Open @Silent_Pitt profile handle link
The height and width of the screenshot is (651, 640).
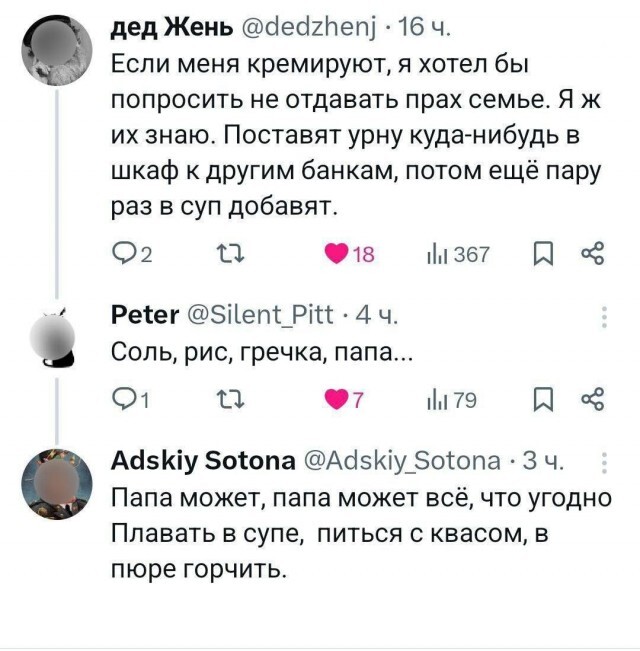[x=256, y=318]
